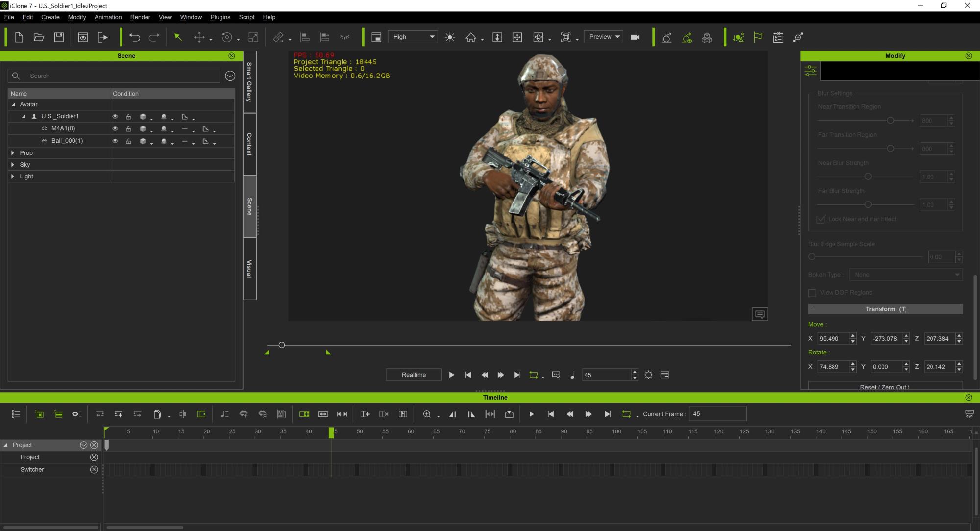Toggle the lock on Ball_000(1)
The image size is (980, 531).
click(x=128, y=141)
